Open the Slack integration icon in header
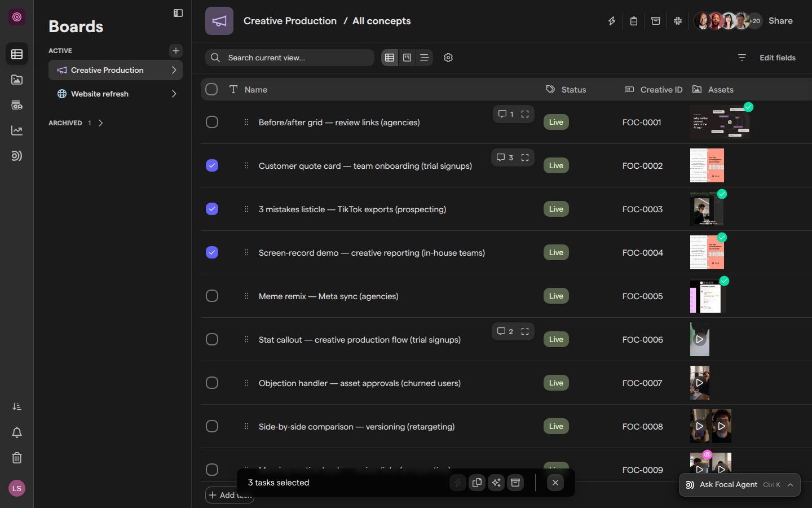Image resolution: width=812 pixels, height=508 pixels. click(678, 21)
